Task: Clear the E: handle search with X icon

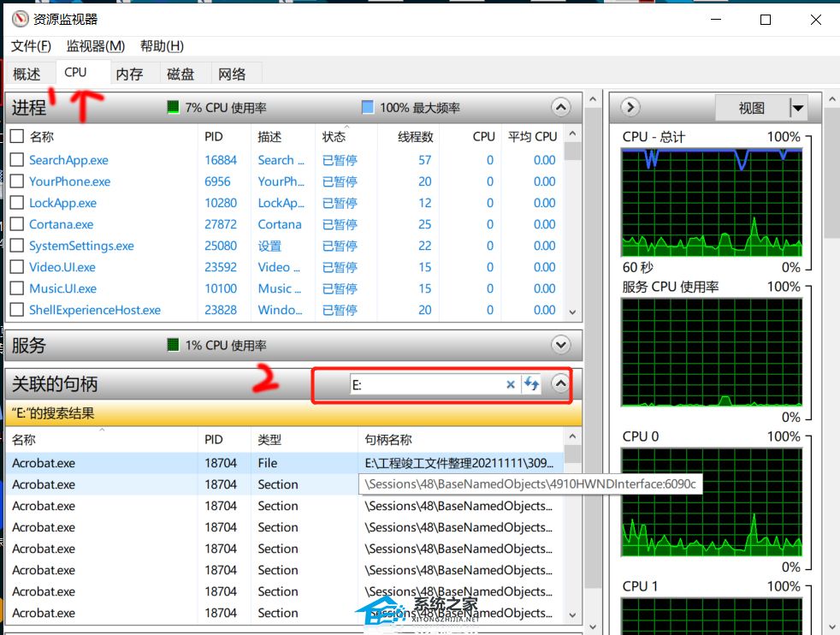Action: click(x=511, y=384)
